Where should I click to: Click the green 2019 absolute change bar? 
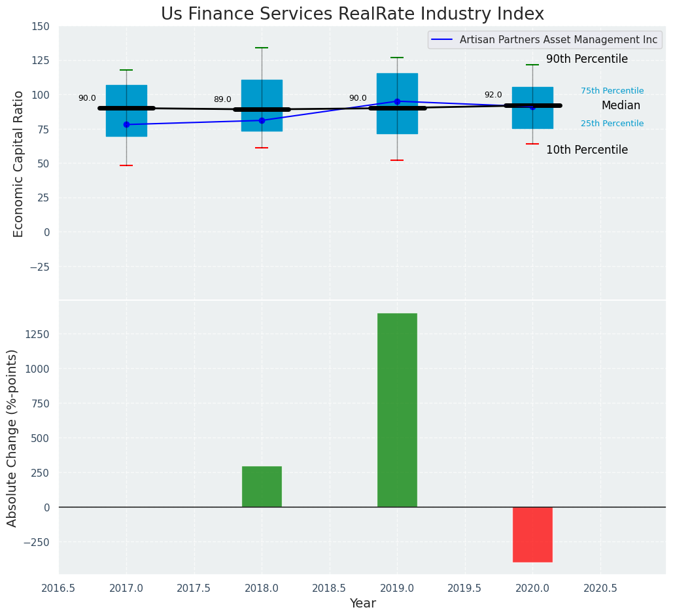[397, 410]
